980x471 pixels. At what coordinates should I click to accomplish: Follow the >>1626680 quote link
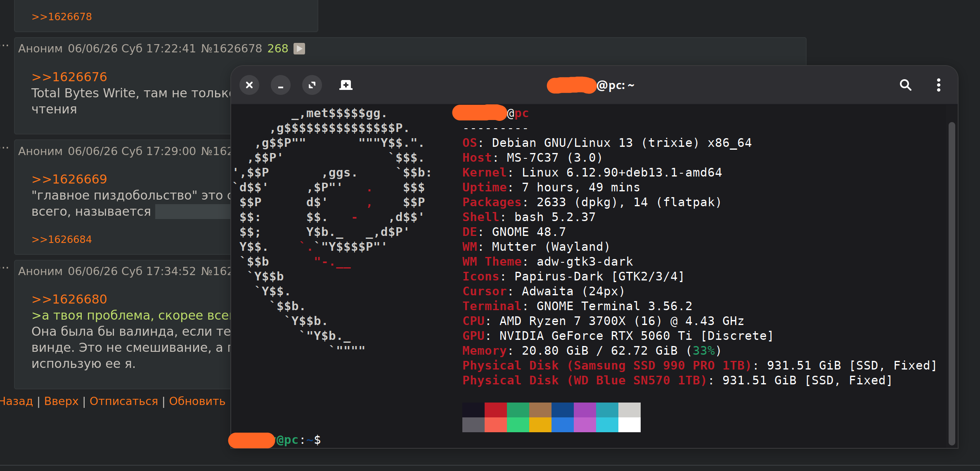[x=69, y=299]
